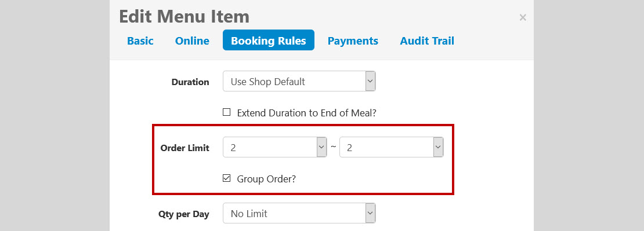Expand the maximum Order Limit dropdown arrow
Image resolution: width=644 pixels, height=231 pixels.
438,147
